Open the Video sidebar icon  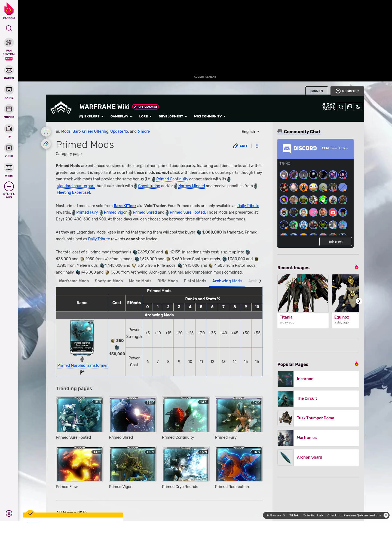[x=9, y=148]
